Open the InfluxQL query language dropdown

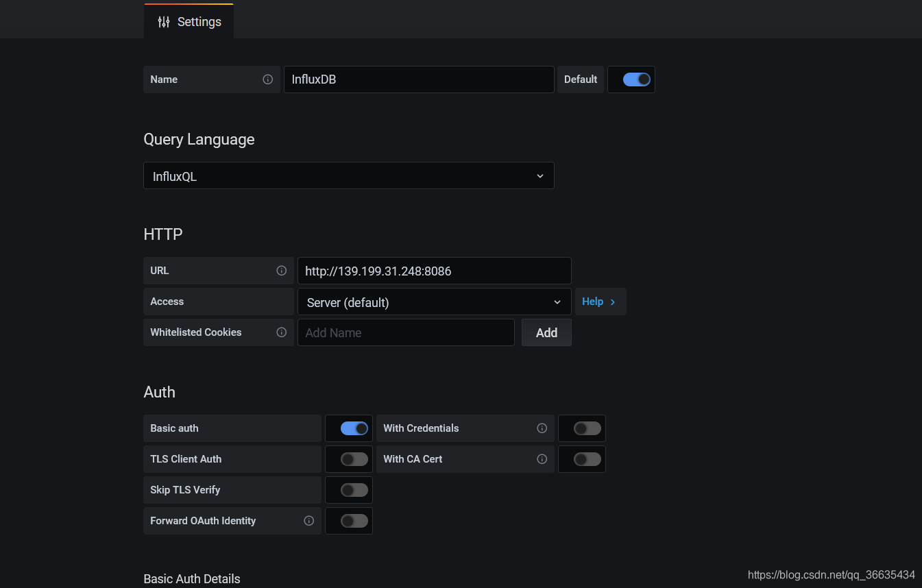coord(348,176)
